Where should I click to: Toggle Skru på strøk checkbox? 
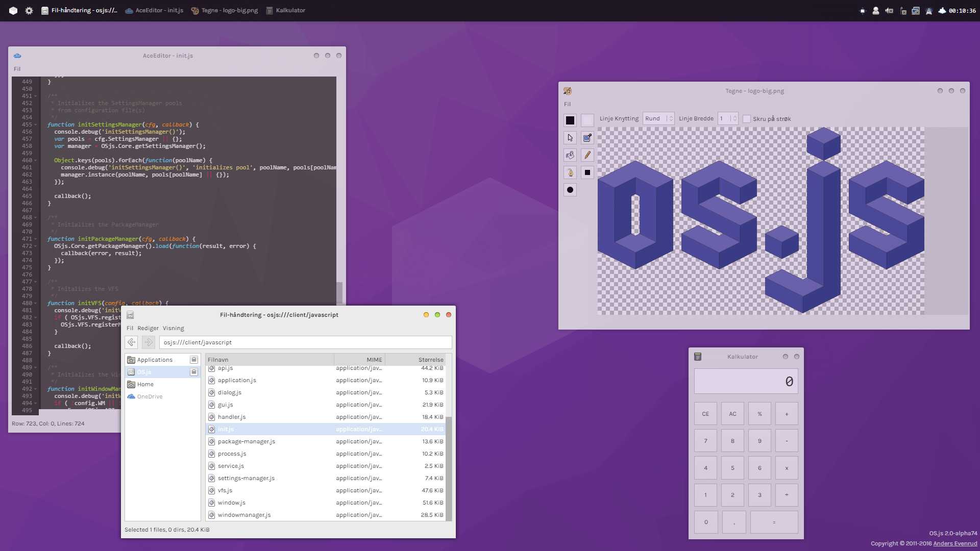[x=746, y=119]
